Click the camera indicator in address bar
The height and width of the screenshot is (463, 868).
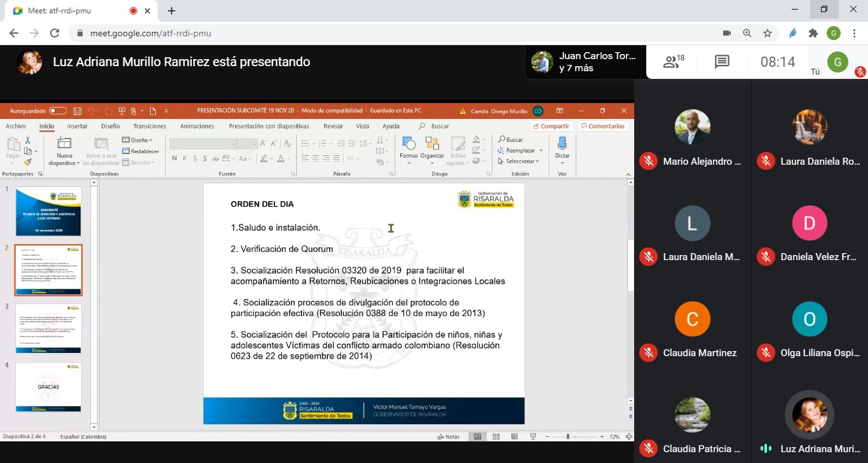point(727,33)
